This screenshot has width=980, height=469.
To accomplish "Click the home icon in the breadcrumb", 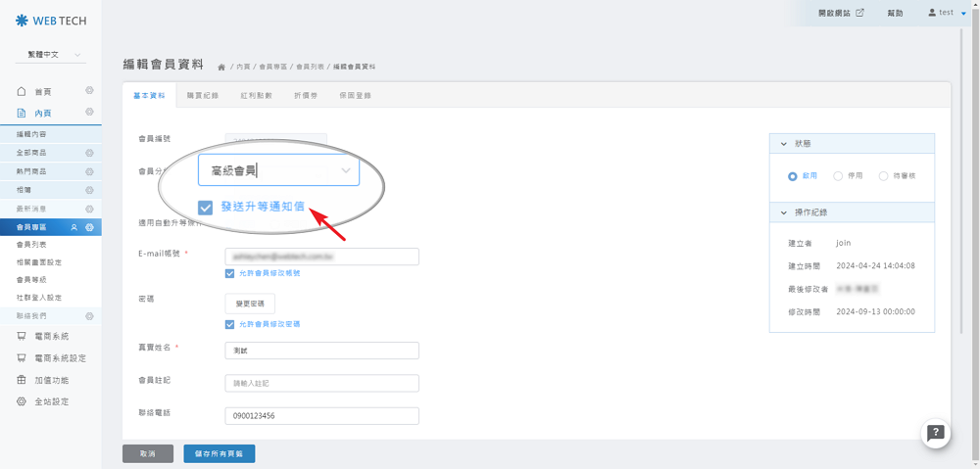I will (221, 67).
